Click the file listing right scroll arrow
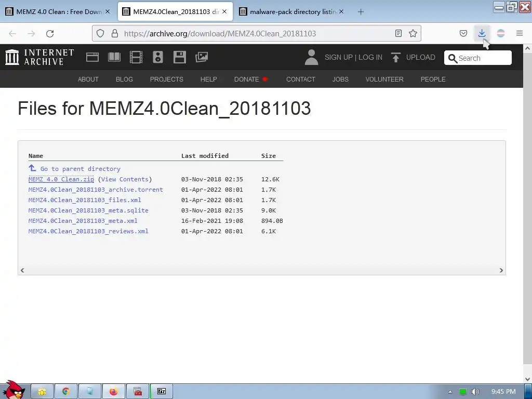The width and height of the screenshot is (532, 399). click(501, 270)
